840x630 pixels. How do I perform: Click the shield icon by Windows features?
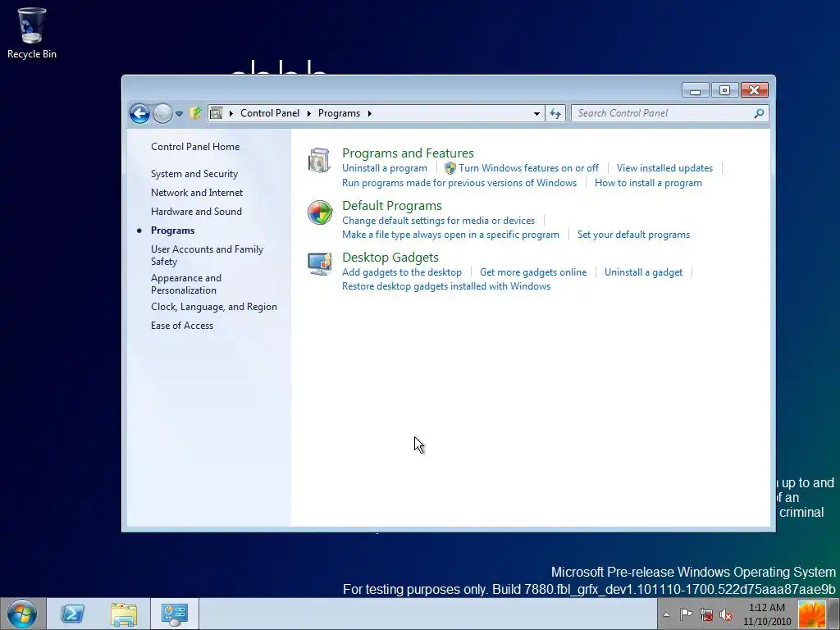(450, 168)
